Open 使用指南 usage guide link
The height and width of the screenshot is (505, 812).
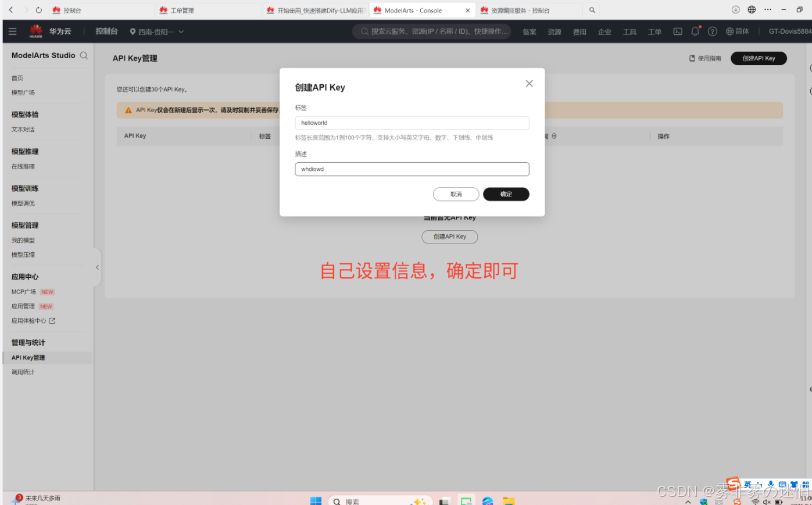click(705, 58)
